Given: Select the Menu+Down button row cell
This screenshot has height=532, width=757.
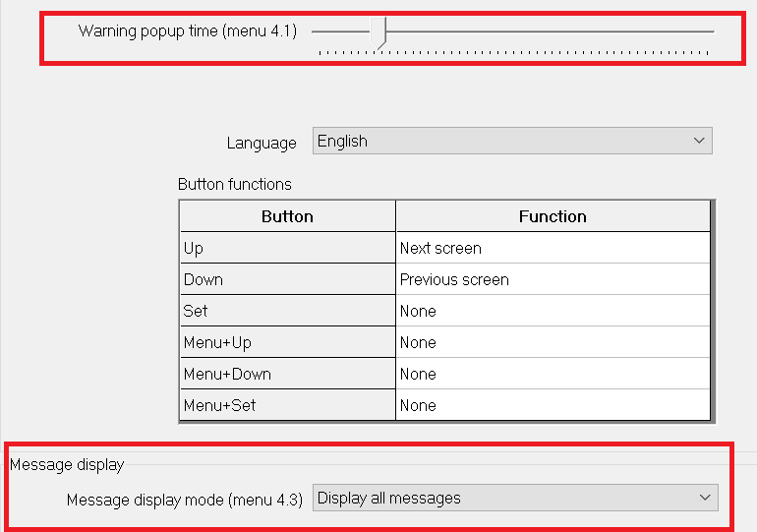Looking at the screenshot, I should [x=287, y=374].
